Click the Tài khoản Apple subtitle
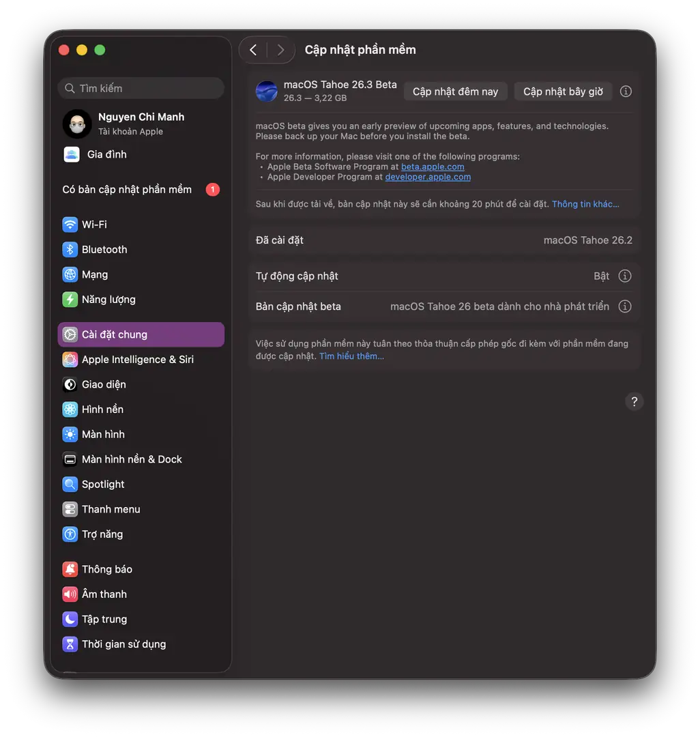This screenshot has height=737, width=700. (130, 132)
